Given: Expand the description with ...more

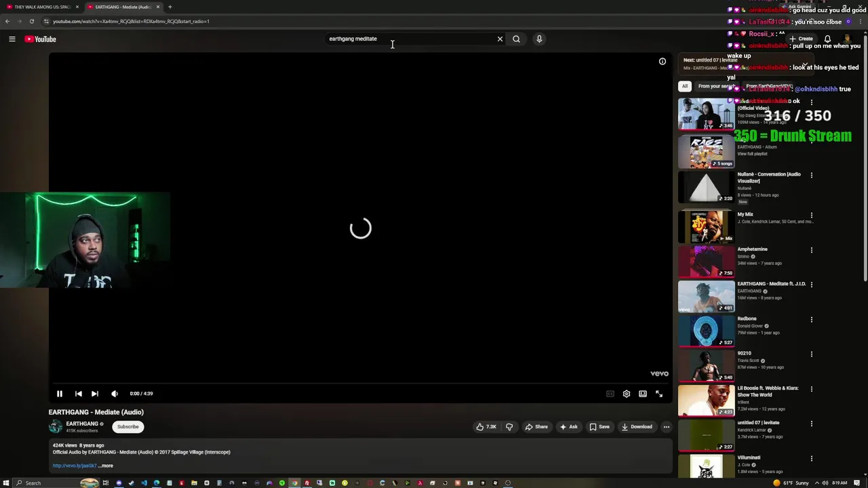Looking at the screenshot, I should coord(106,466).
